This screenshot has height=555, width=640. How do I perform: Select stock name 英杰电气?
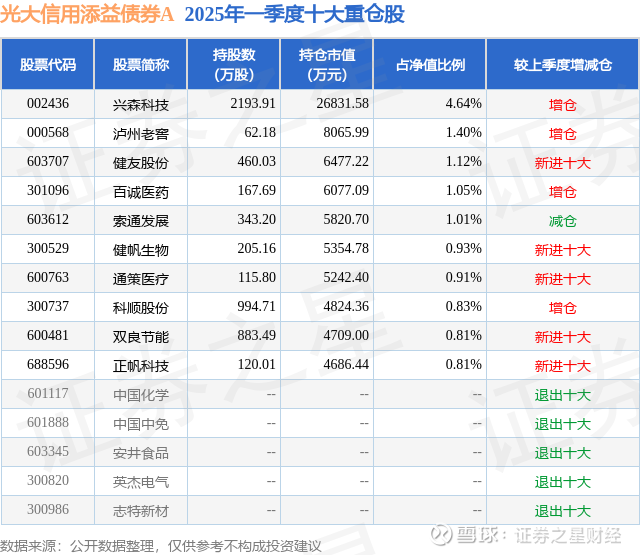(141, 482)
